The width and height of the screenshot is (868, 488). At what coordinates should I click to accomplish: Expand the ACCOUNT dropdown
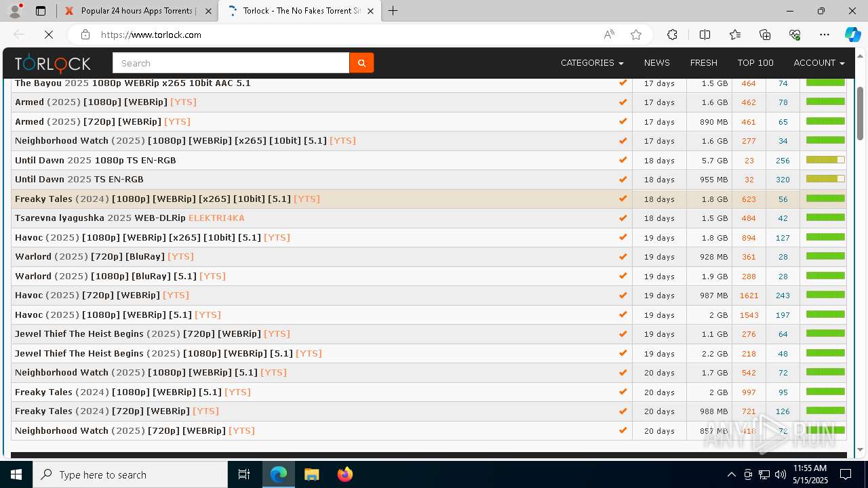coord(819,63)
